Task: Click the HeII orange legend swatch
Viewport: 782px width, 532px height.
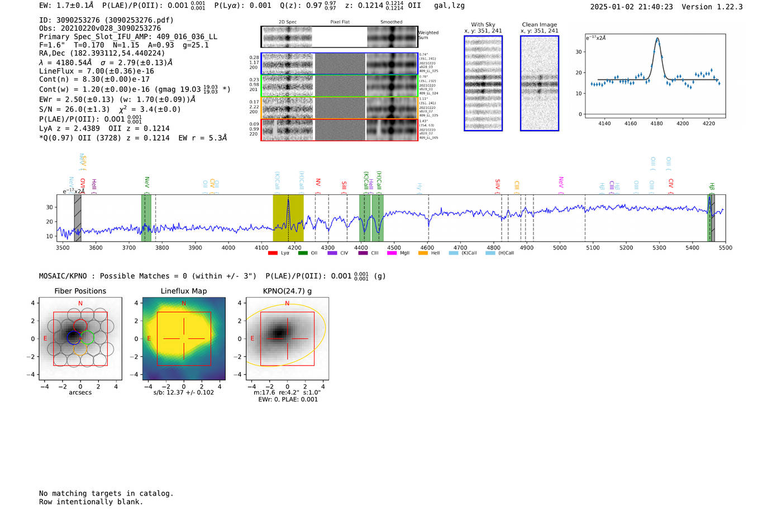Action: (423, 253)
